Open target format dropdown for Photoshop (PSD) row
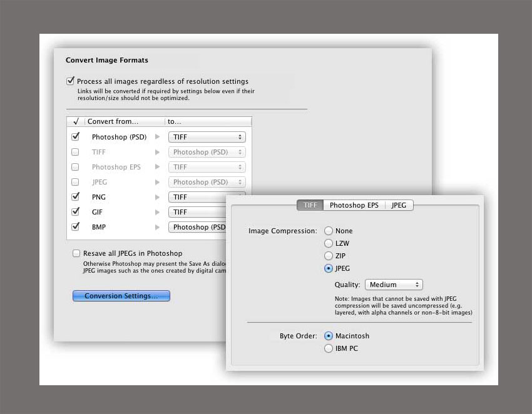532x414 pixels. (207, 137)
